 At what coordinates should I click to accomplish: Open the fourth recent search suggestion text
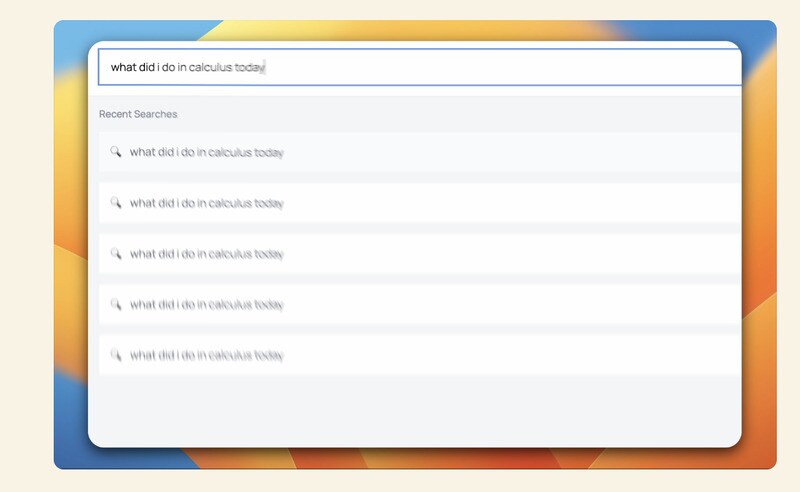207,304
